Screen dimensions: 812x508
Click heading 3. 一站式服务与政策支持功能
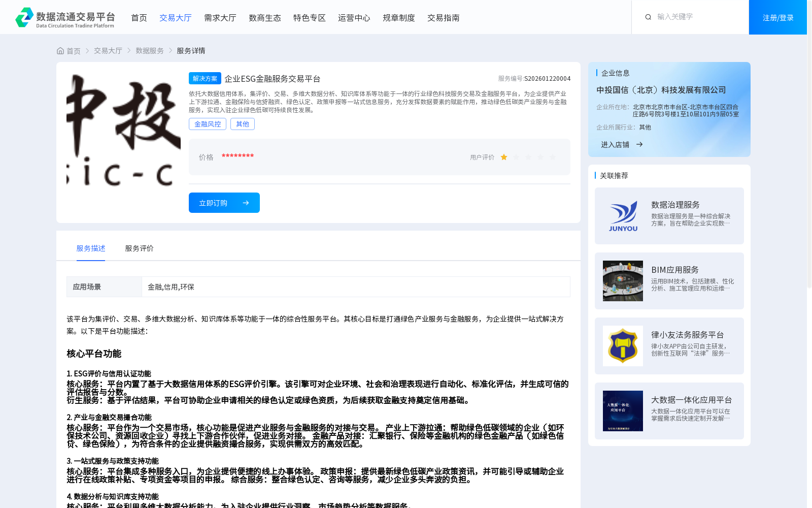[113, 461]
